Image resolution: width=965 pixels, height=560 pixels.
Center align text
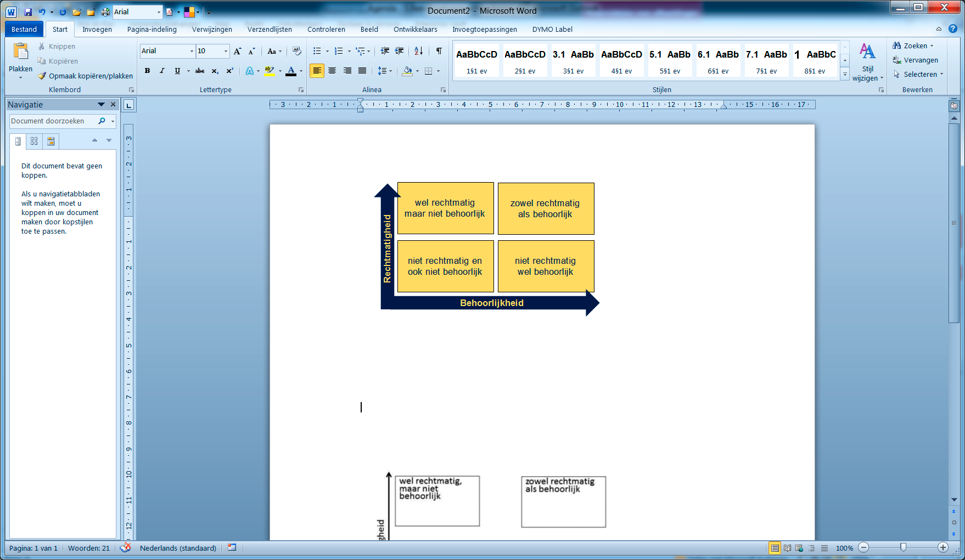[332, 71]
